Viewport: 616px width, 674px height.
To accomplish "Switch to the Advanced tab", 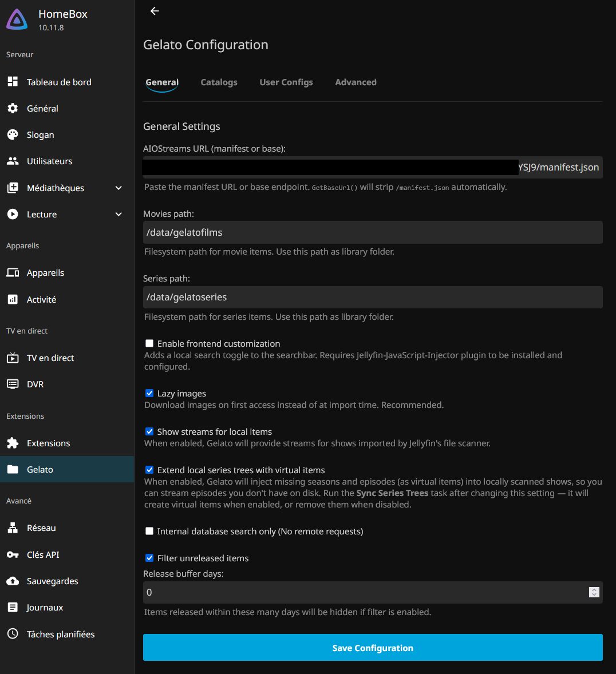I will (356, 82).
